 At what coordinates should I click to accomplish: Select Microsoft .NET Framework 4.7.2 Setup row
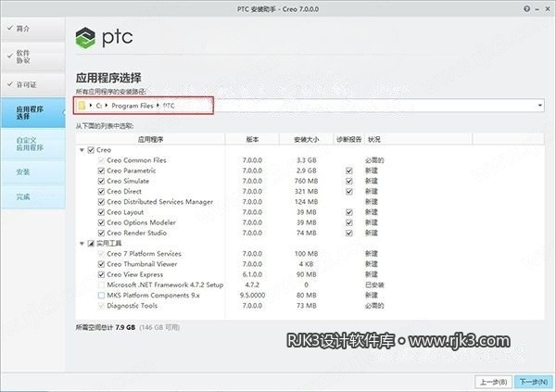(165, 285)
